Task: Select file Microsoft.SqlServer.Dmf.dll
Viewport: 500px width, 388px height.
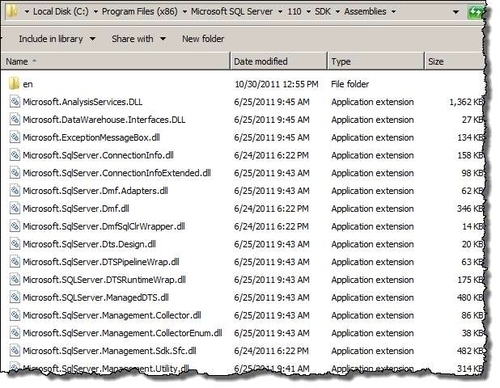Action: pyautogui.click(x=76, y=208)
